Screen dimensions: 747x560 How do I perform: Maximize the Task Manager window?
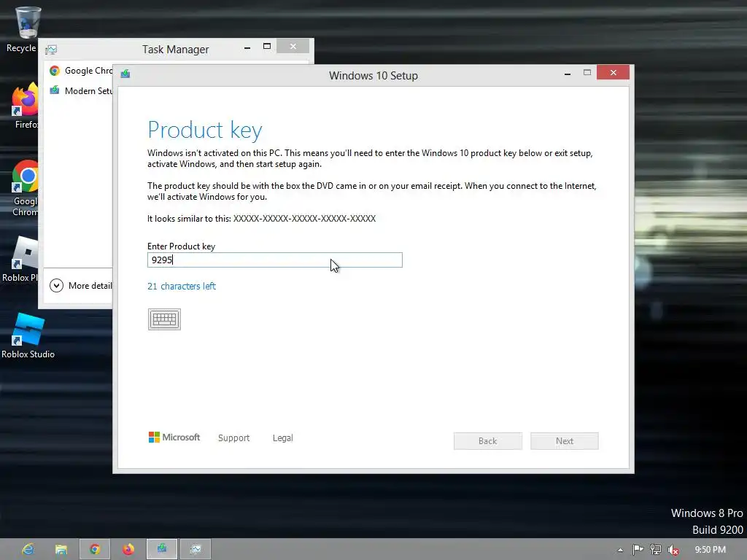[x=267, y=47]
